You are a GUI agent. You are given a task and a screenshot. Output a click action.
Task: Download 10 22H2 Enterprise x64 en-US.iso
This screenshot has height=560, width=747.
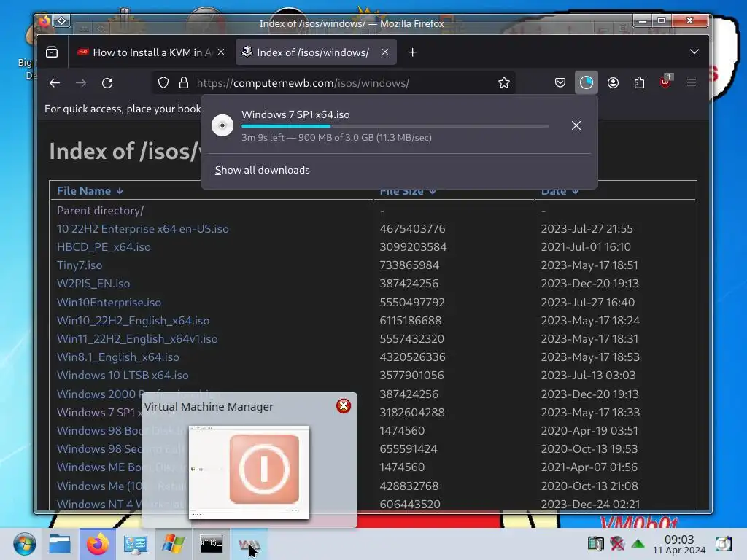(142, 228)
